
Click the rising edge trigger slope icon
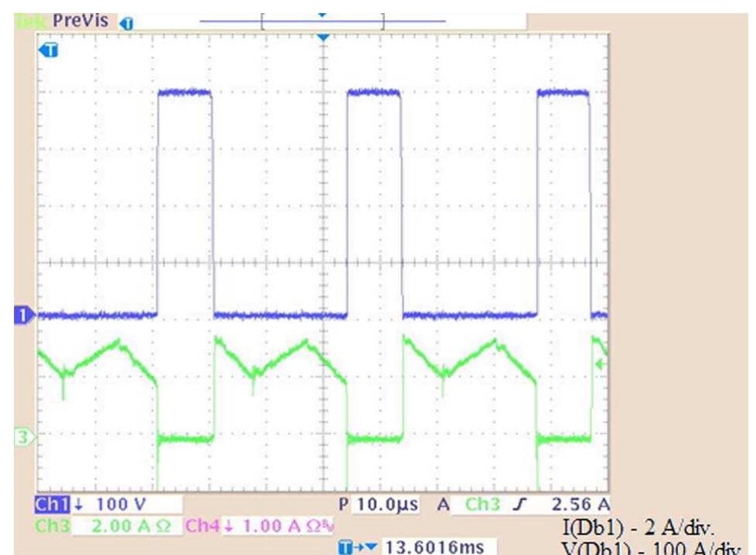point(519,505)
